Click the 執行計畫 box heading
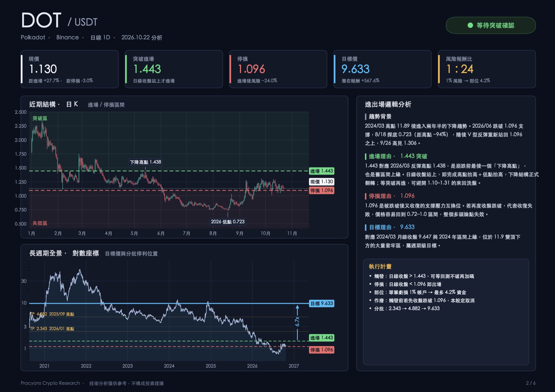 (x=380, y=266)
